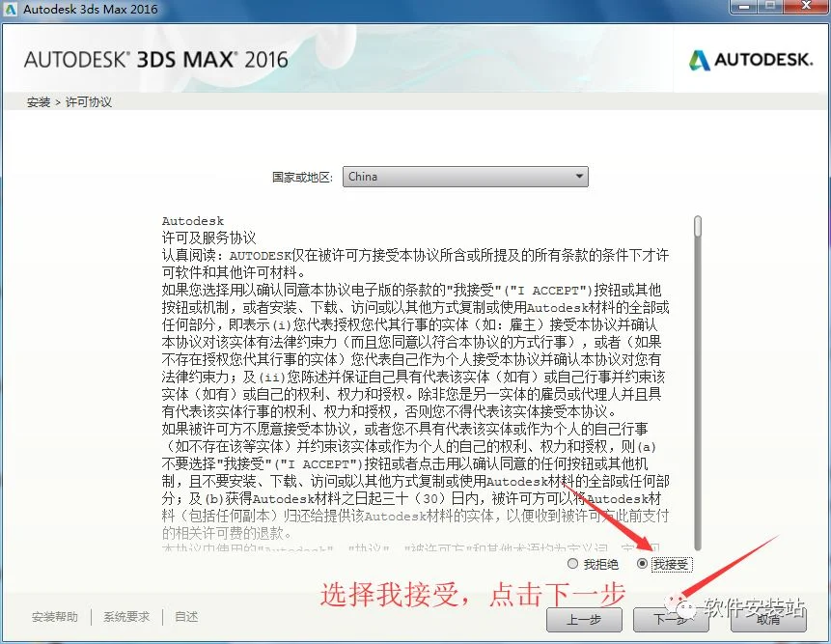
Task: Open the 自述 link
Action: click(186, 616)
